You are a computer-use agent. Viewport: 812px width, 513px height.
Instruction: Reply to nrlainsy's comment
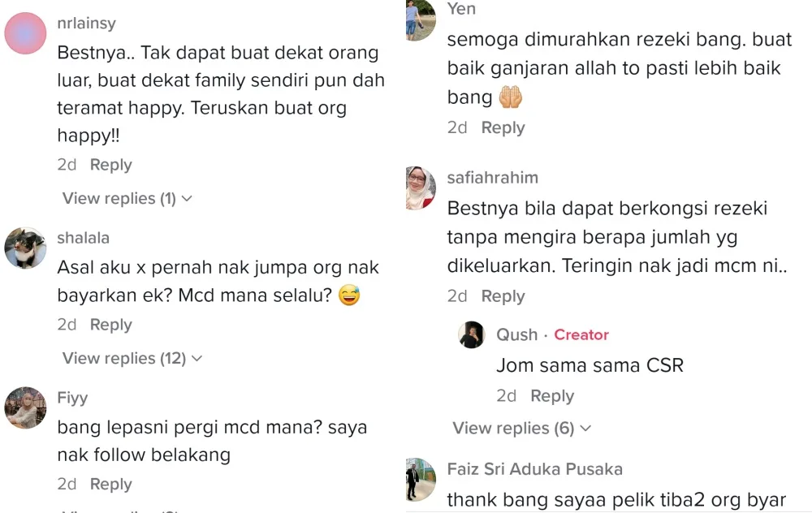pos(110,165)
